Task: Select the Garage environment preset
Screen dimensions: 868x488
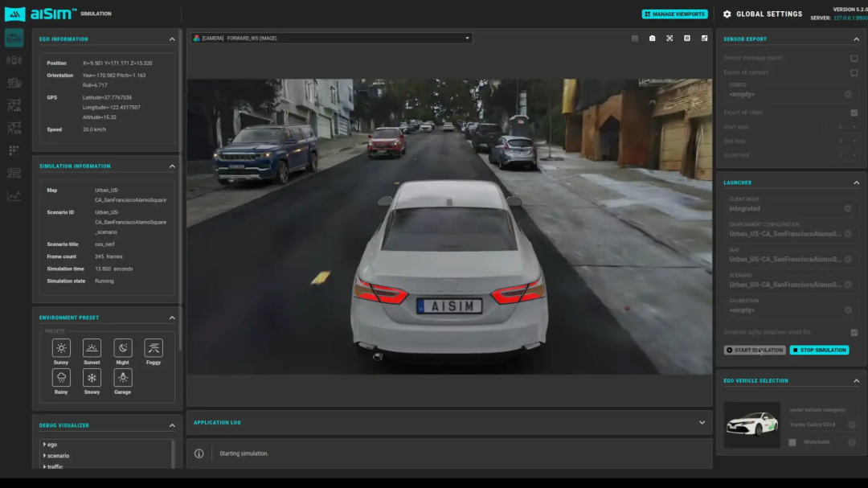Action: (x=123, y=378)
